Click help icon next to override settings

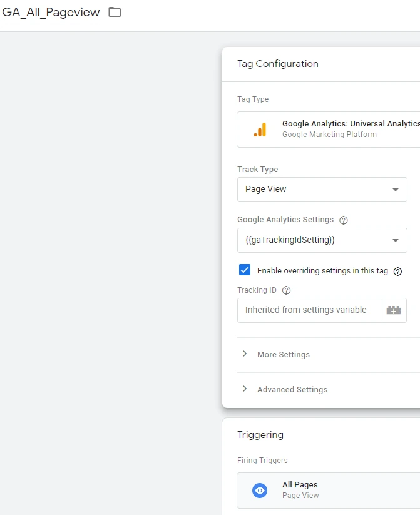[397, 271]
